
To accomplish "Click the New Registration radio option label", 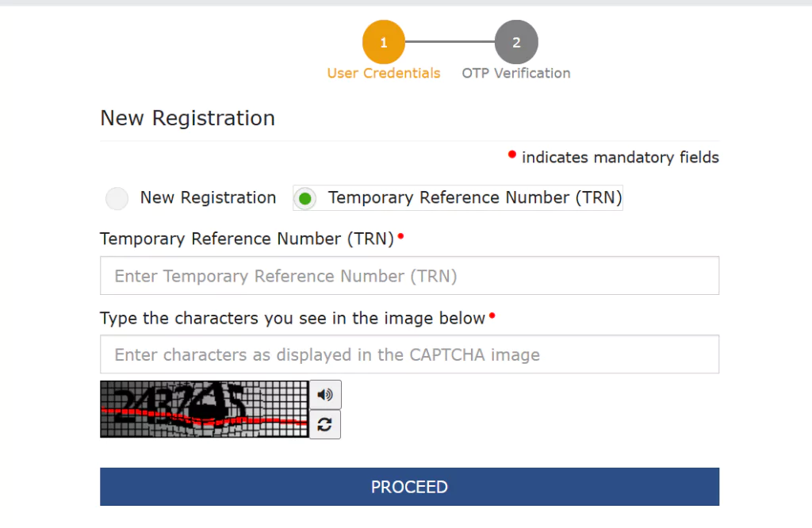I will (x=208, y=197).
